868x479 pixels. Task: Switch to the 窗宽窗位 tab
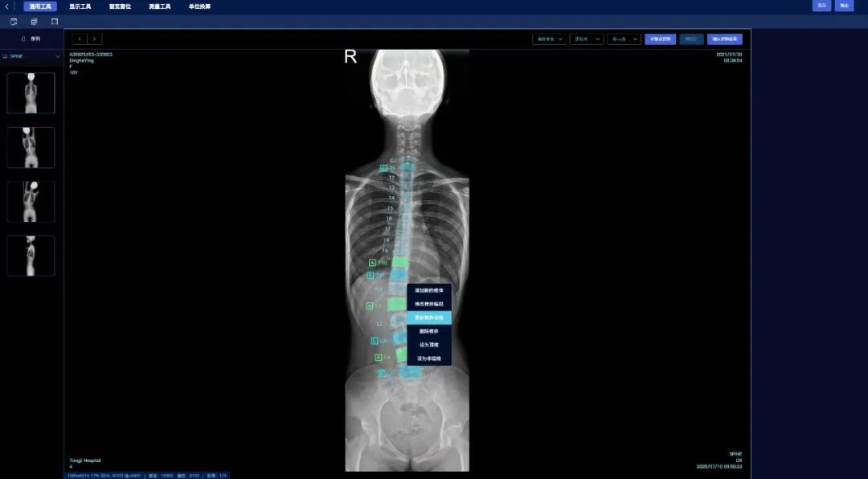(120, 6)
